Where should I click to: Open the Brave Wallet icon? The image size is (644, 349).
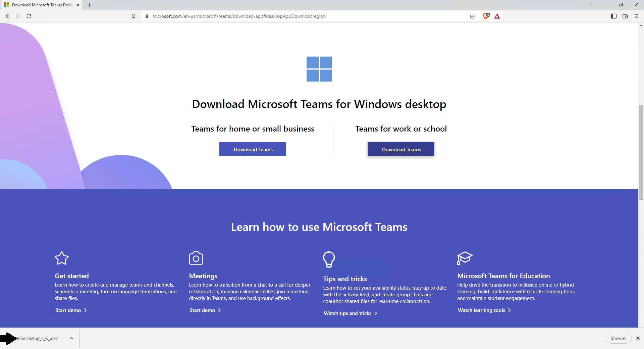pos(625,16)
